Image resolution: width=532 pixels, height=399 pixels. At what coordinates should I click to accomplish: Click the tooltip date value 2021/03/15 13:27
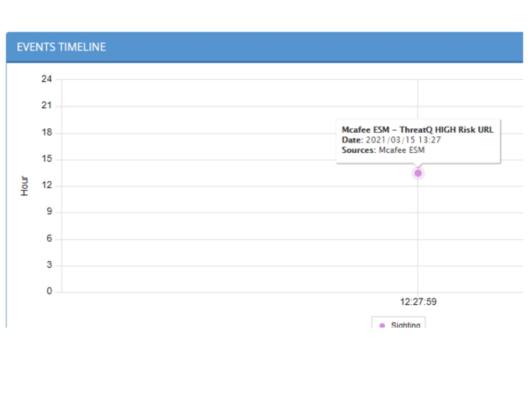tap(403, 140)
